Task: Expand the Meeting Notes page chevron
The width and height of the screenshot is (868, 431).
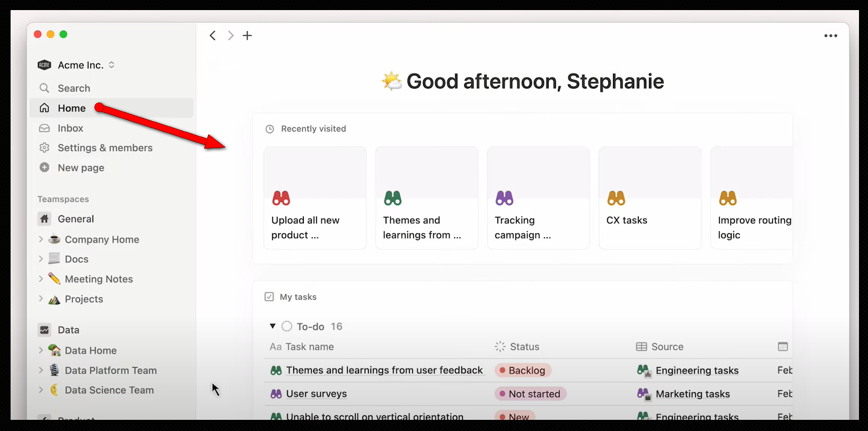Action: pyautogui.click(x=41, y=279)
